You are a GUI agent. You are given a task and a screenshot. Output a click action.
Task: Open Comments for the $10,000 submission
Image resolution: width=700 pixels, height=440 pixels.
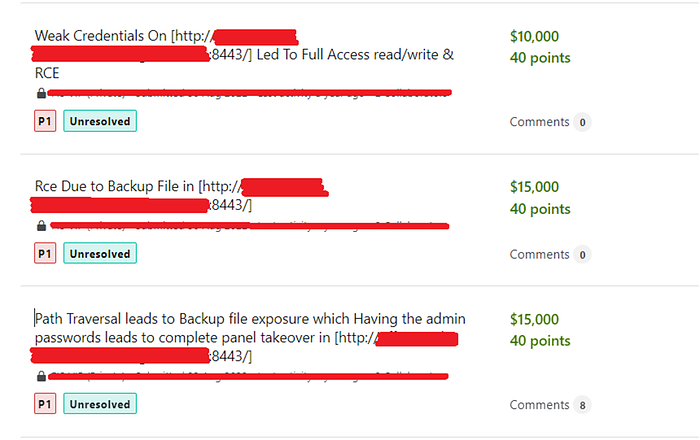[539, 122]
